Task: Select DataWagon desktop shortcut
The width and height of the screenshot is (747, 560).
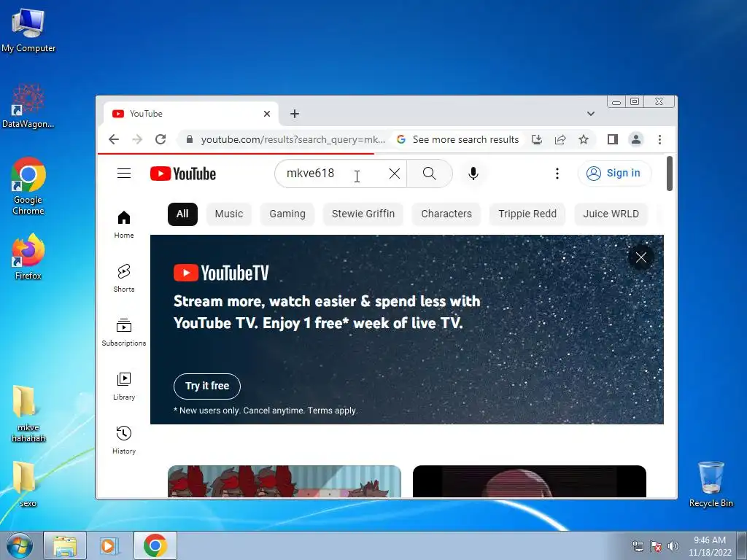Action: coord(28,106)
